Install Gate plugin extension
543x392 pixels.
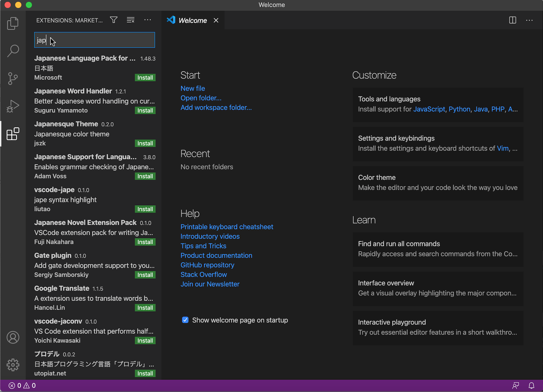pyautogui.click(x=145, y=275)
